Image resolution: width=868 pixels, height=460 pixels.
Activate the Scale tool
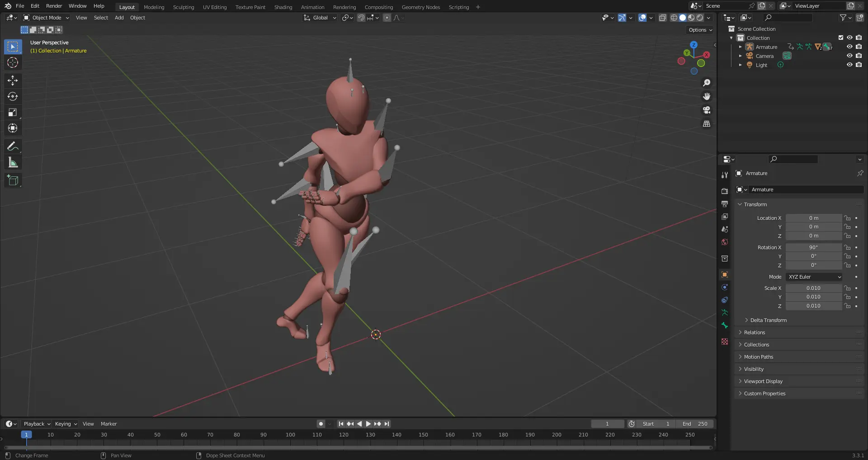pyautogui.click(x=13, y=113)
